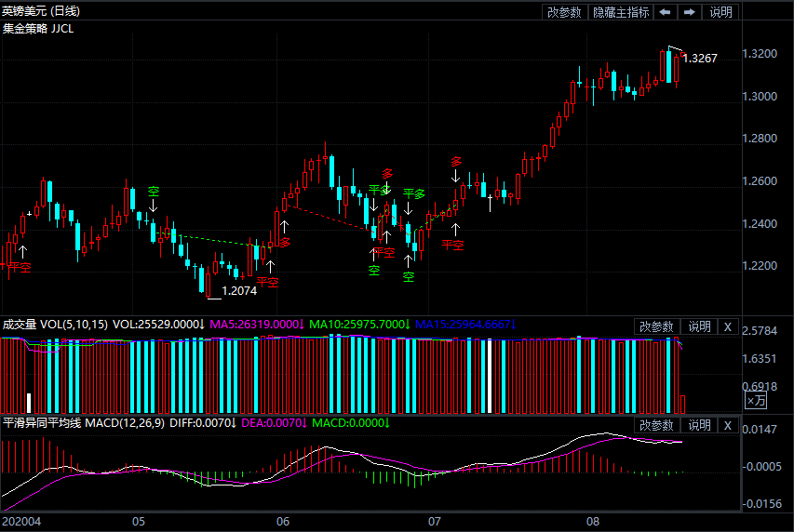Click the magenta MA5 volume legend
This screenshot has height=532, width=794.
click(257, 325)
